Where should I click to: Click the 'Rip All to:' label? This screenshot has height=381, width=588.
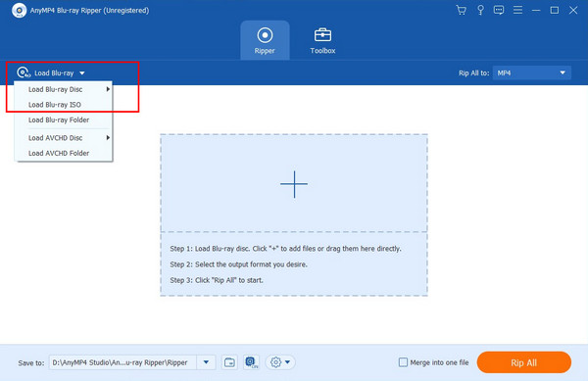pos(473,73)
